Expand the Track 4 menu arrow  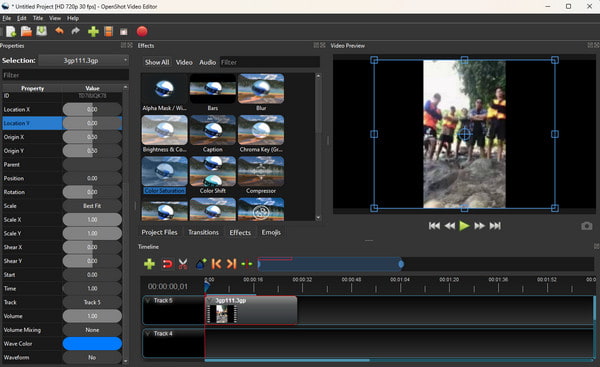point(148,334)
